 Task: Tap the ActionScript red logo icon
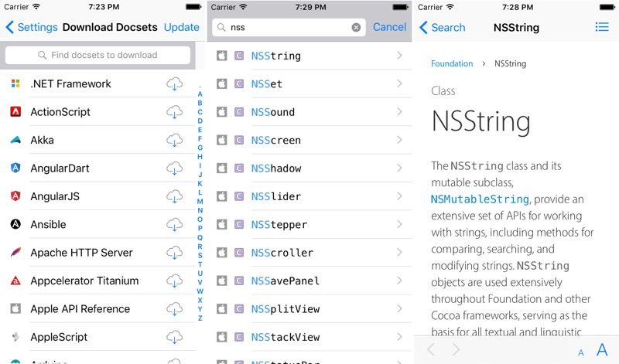[x=15, y=111]
